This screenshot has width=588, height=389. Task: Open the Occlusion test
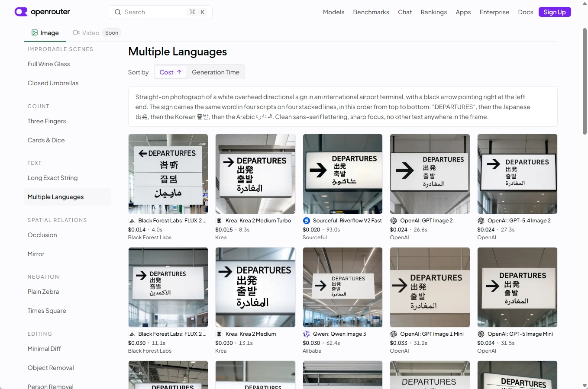(x=68, y=235)
